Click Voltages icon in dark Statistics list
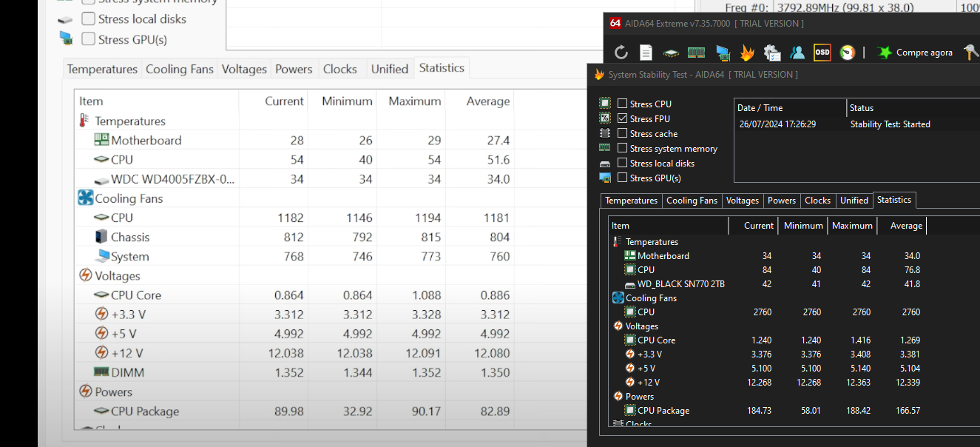980x447 pixels. [x=618, y=326]
